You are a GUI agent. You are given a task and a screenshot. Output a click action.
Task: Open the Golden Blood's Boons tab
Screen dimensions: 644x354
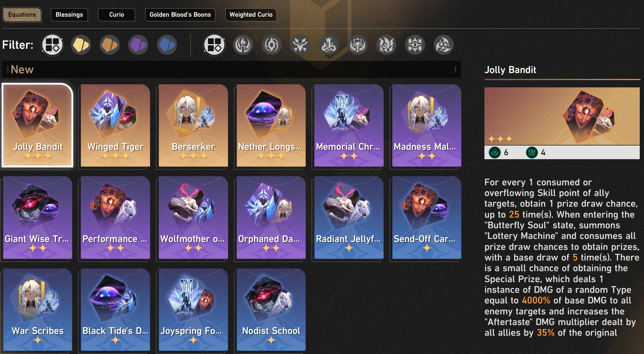[x=180, y=15]
